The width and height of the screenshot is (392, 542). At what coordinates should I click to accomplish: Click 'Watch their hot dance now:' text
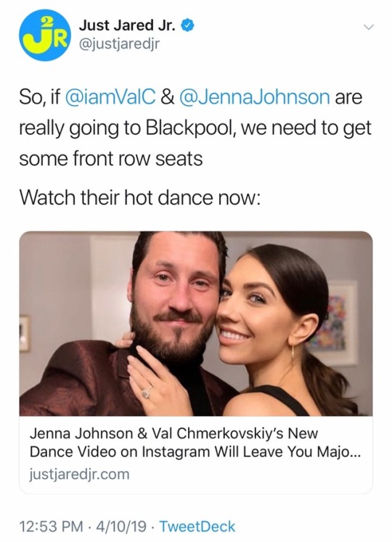[x=139, y=198]
